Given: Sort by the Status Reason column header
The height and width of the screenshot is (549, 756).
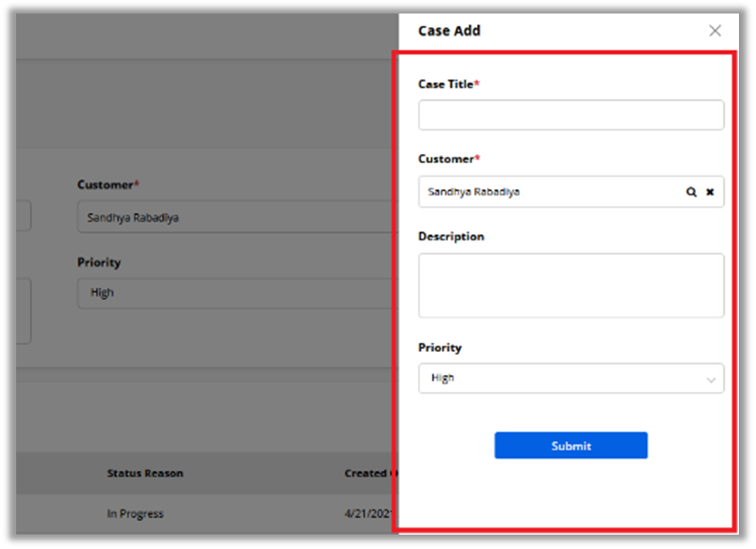Looking at the screenshot, I should tap(145, 473).
